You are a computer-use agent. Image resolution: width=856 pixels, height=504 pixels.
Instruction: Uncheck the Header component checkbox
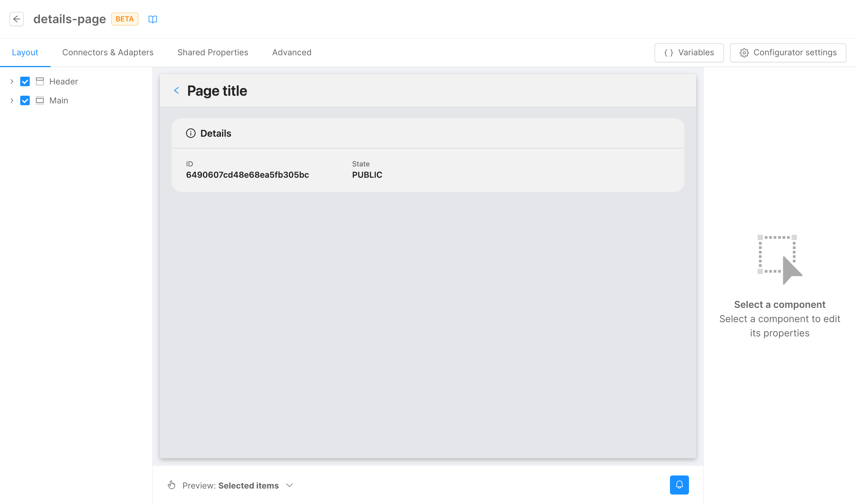click(25, 81)
